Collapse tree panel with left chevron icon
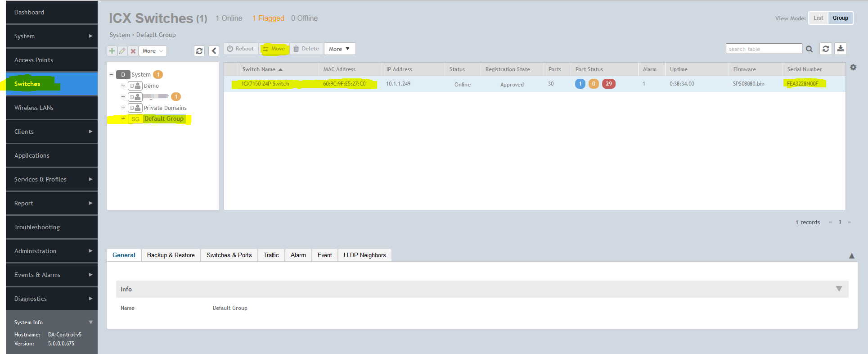Viewport: 868px width, 354px height. pos(214,51)
